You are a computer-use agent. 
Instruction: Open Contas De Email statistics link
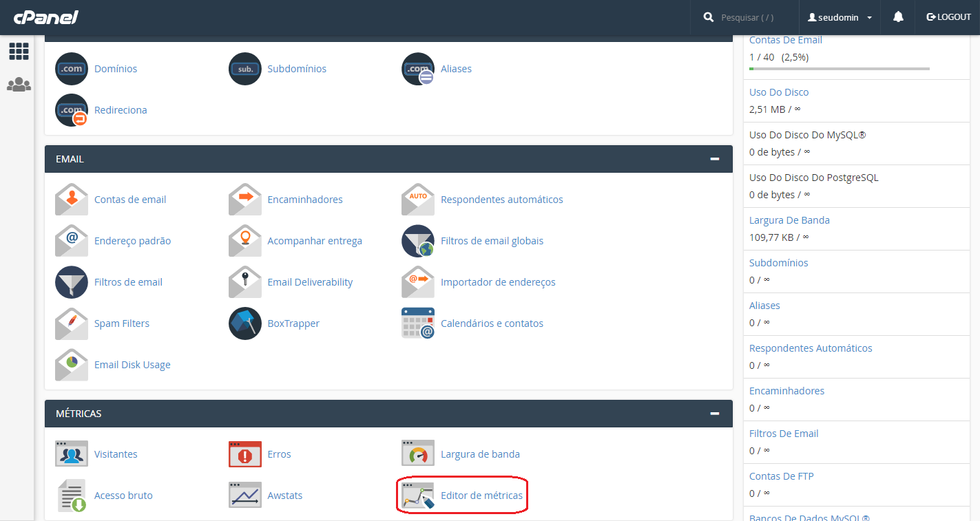pyautogui.click(x=786, y=40)
